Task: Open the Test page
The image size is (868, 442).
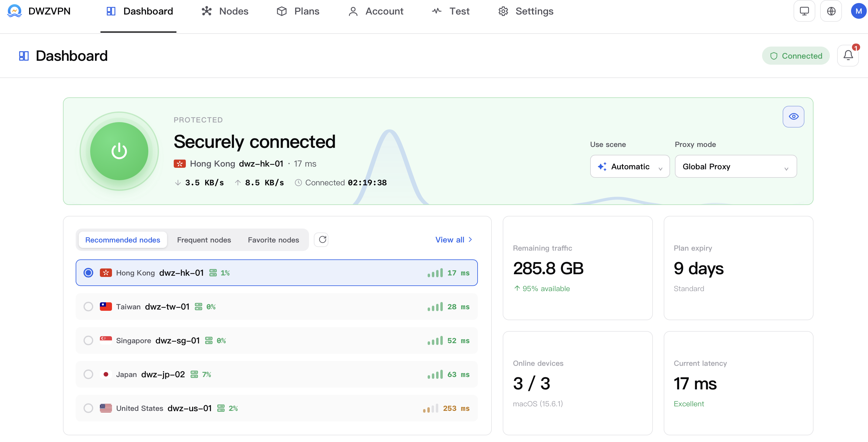Action: pyautogui.click(x=451, y=11)
